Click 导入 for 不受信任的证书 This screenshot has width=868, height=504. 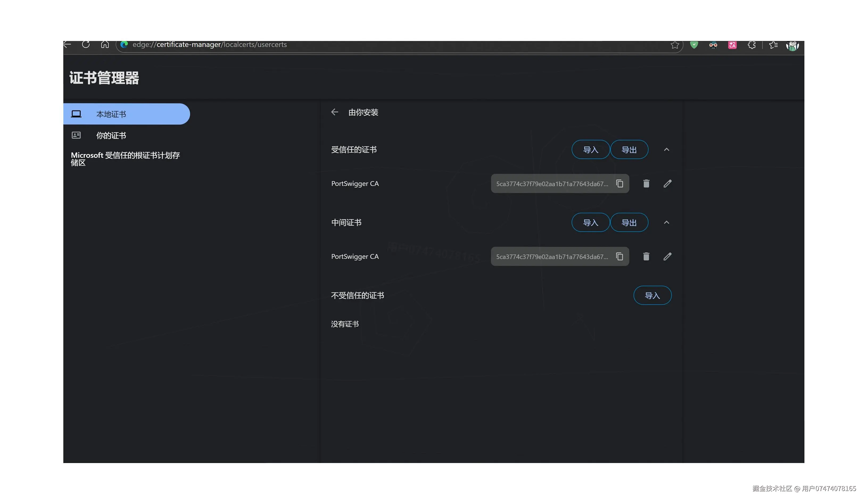tap(652, 295)
